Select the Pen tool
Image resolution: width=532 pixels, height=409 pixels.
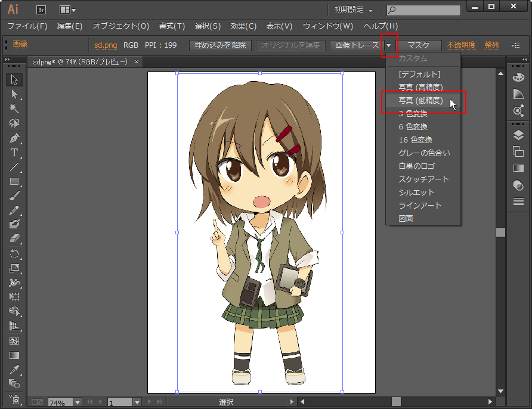pos(15,138)
